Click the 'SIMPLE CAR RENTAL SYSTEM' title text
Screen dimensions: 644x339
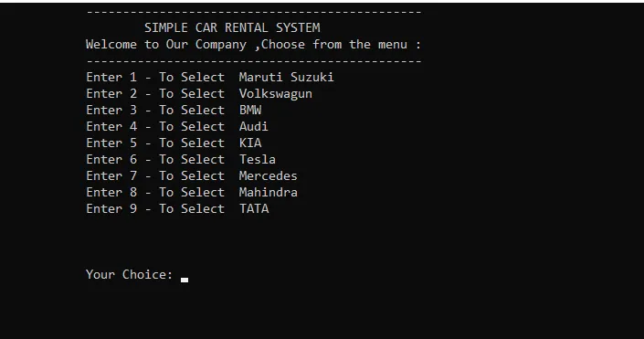pos(232,28)
